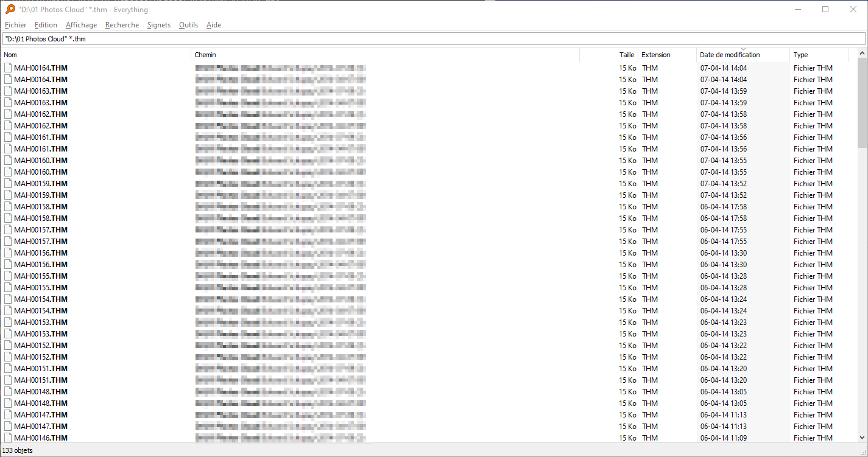
Task: Click the file icon of the second MAH00148.THM entry
Action: click(8, 403)
